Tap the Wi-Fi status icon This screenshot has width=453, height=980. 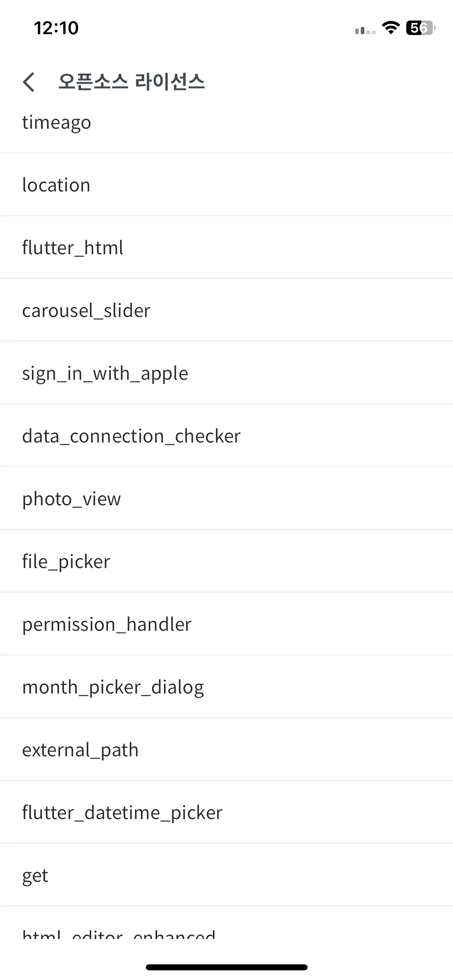click(x=390, y=28)
